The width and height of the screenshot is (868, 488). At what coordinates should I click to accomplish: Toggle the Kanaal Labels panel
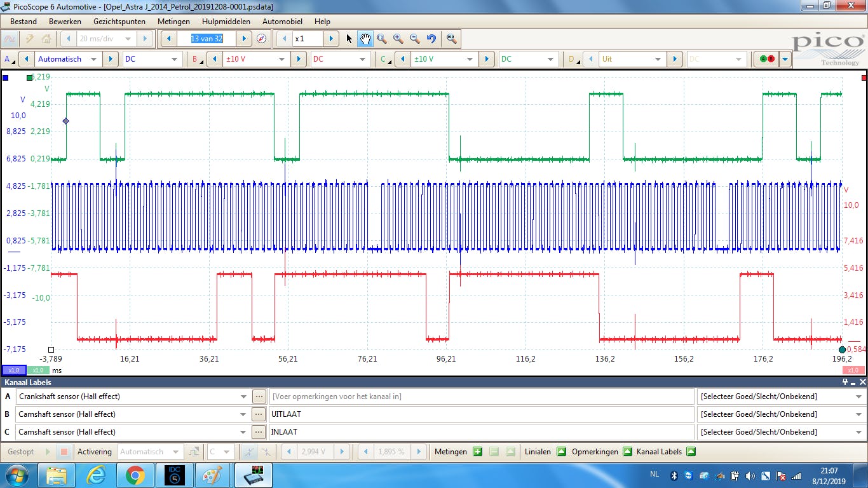pos(691,452)
